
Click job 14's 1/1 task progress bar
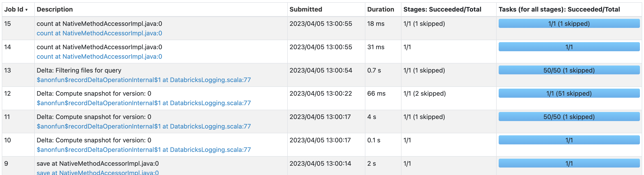point(569,47)
